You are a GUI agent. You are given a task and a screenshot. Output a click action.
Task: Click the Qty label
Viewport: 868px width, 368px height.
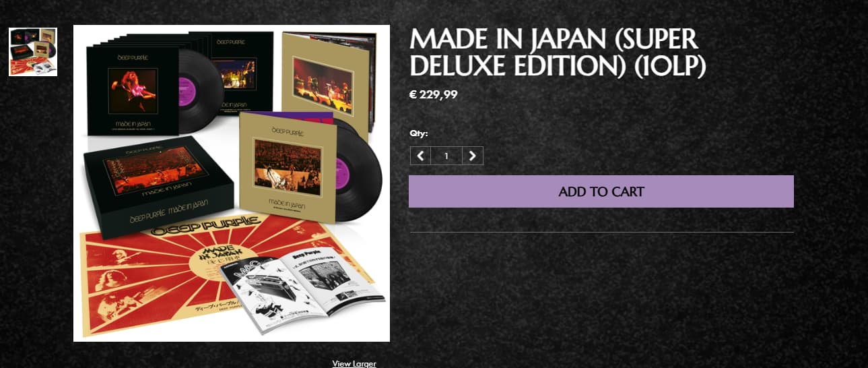pyautogui.click(x=418, y=133)
